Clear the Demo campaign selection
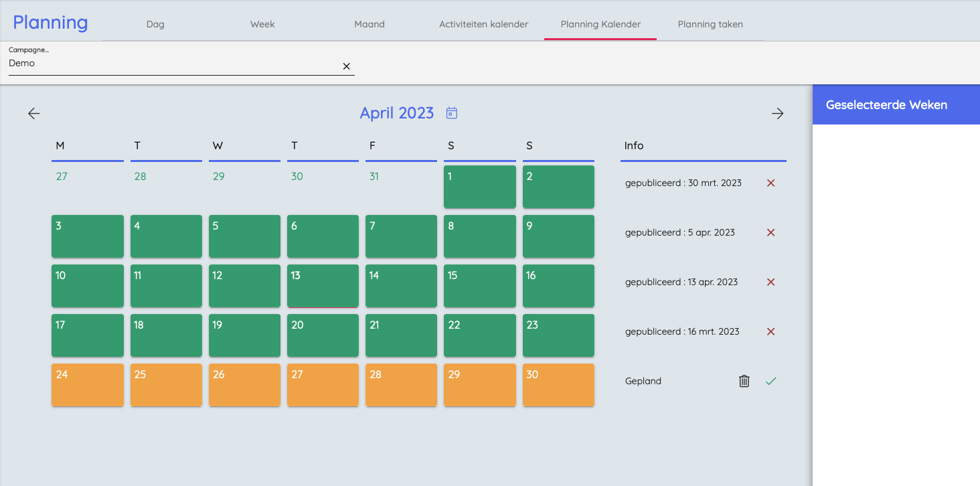This screenshot has width=980, height=486. coord(346,66)
